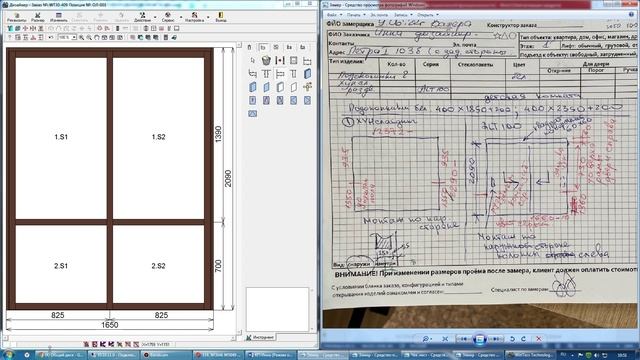Open the Windows Start menu
The width and height of the screenshot is (640, 360).
coord(8,355)
